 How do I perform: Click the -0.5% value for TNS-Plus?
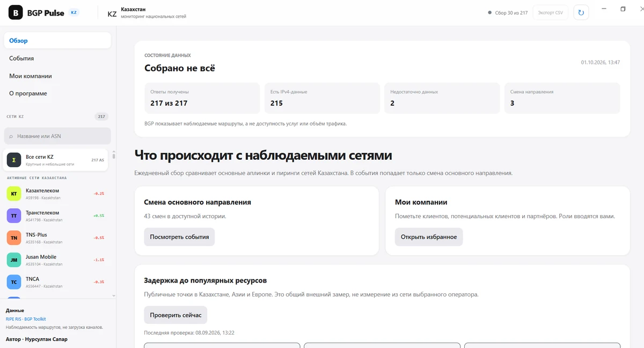(99, 238)
